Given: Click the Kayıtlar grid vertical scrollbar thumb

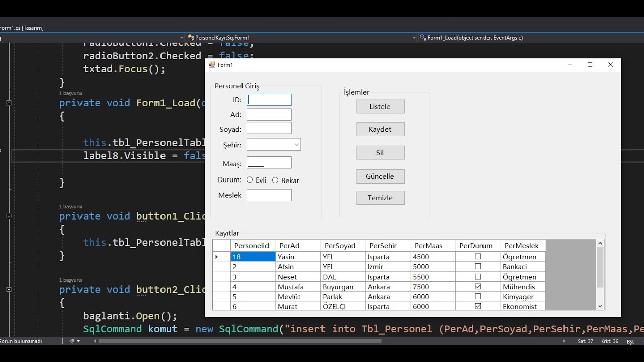Looking at the screenshot, I should pyautogui.click(x=600, y=267).
